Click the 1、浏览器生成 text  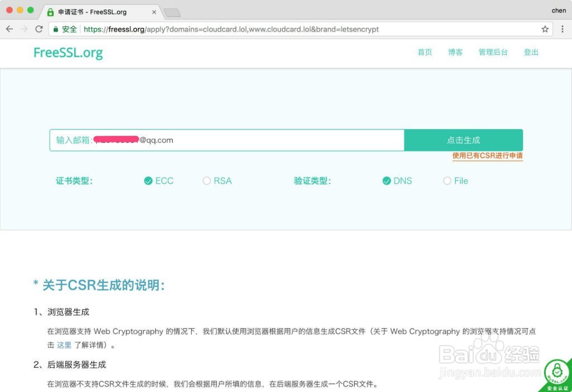pos(61,312)
